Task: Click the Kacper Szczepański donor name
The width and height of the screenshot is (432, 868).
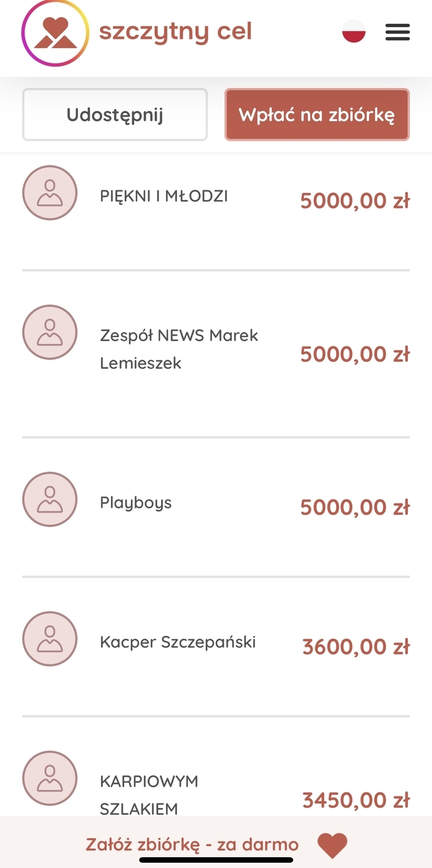Action: tap(178, 642)
